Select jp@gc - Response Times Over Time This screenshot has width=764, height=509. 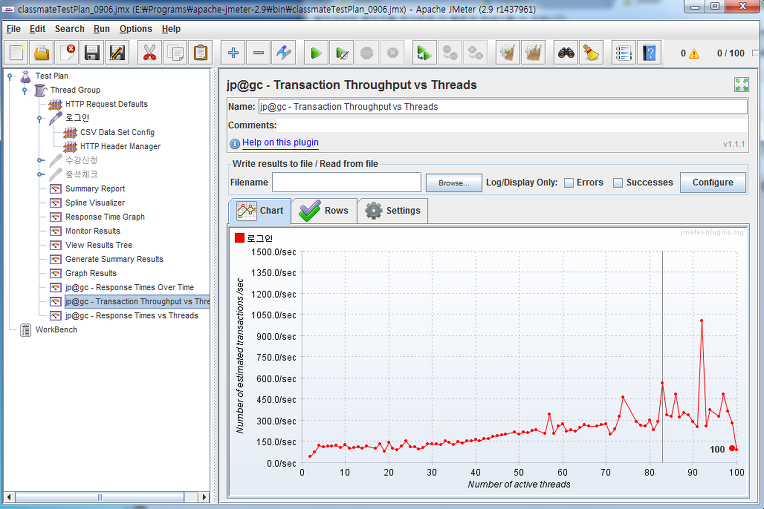click(130, 288)
